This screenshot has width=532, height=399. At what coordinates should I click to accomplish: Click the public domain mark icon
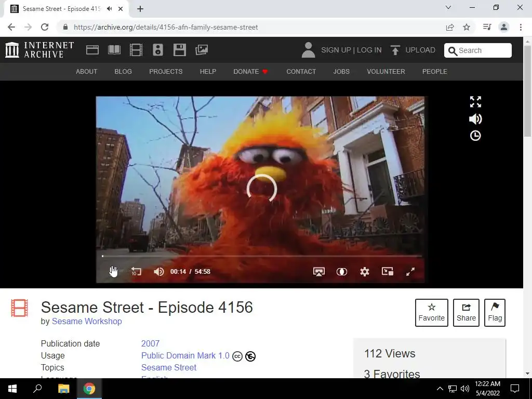tap(250, 356)
